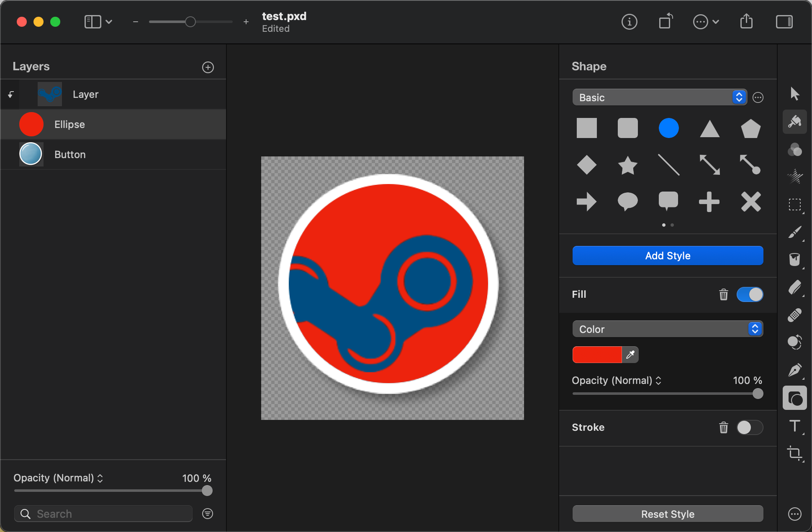Select the Ellipse layer
Image resolution: width=812 pixels, height=532 pixels.
pos(113,124)
